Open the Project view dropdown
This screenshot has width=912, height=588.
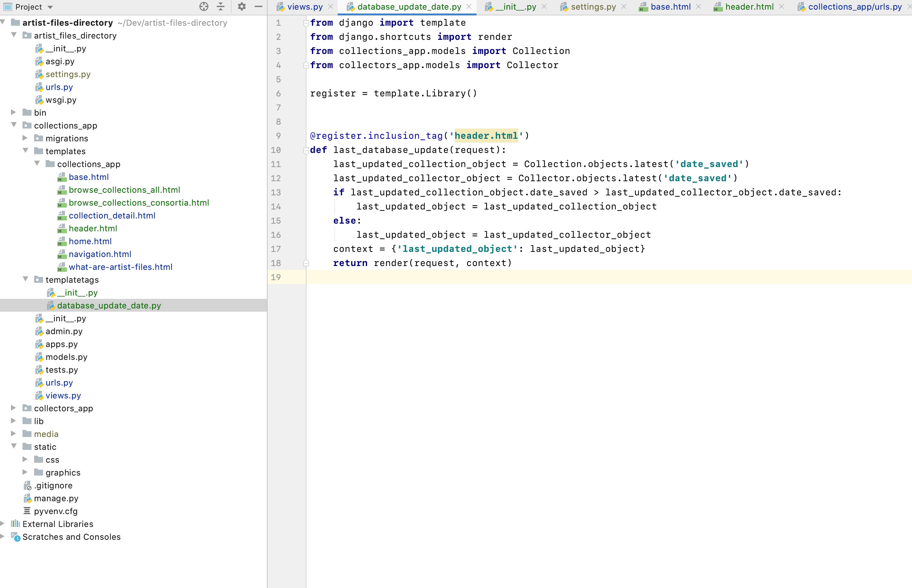click(x=50, y=7)
